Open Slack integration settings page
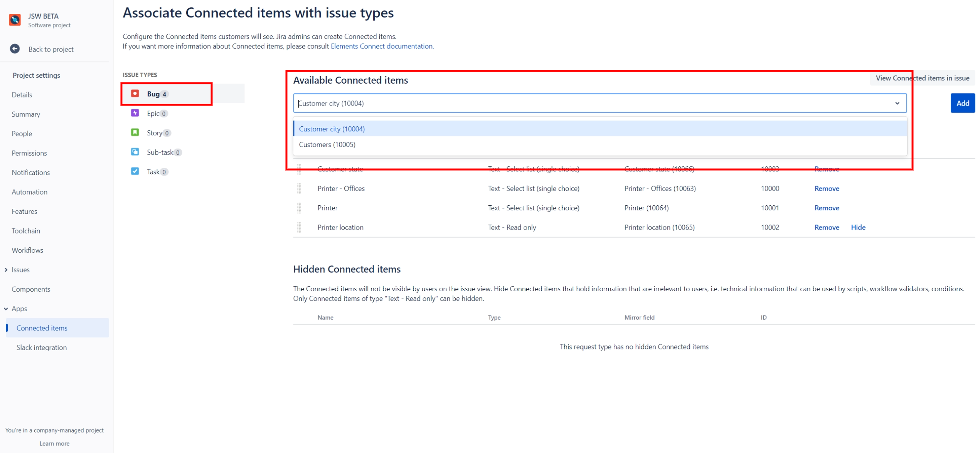The width and height of the screenshot is (980, 453). 42,347
